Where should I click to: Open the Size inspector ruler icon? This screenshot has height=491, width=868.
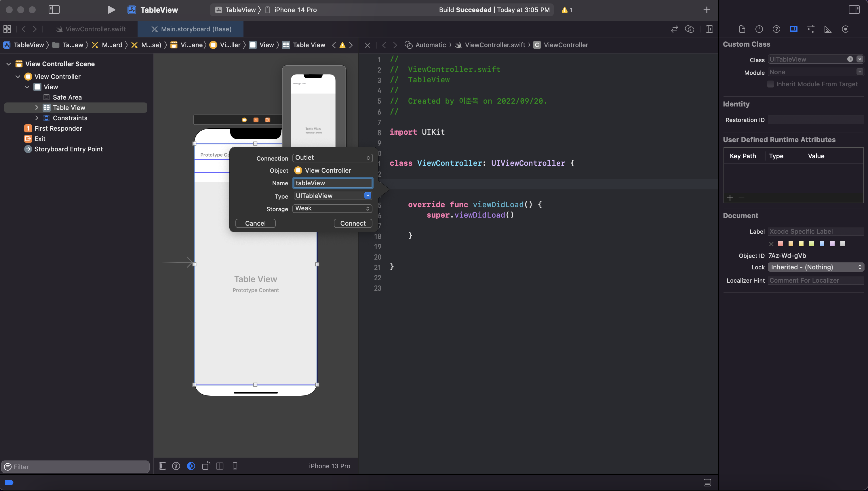828,29
